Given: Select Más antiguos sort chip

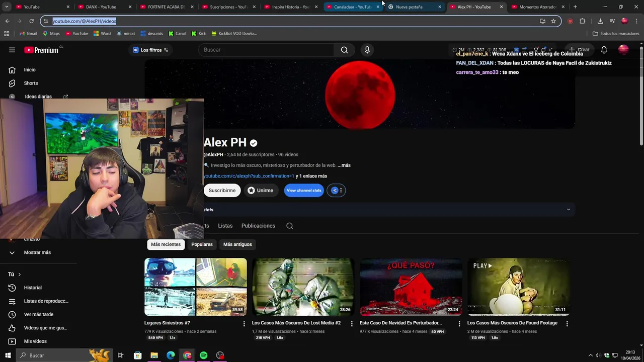Looking at the screenshot, I should pos(237,244).
